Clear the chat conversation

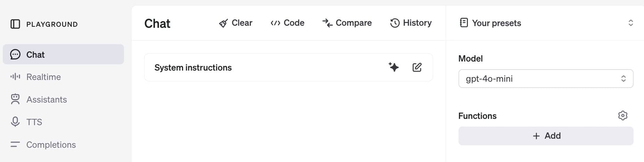(x=236, y=23)
